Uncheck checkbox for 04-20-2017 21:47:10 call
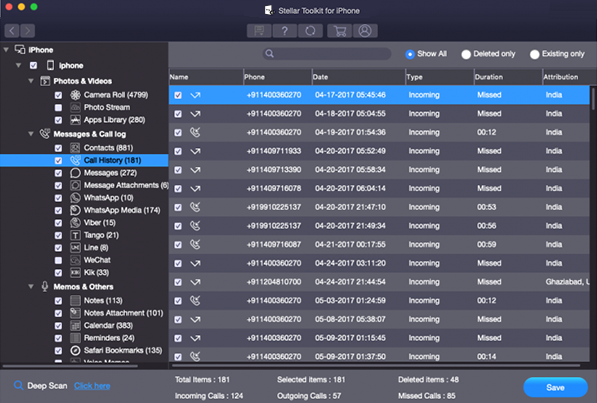Image resolution: width=597 pixels, height=403 pixels. (178, 208)
